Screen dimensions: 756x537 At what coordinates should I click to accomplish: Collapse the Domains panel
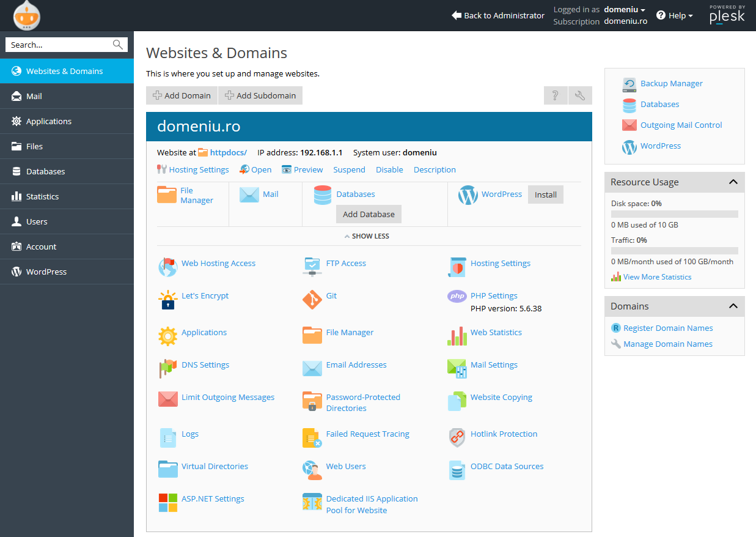coord(733,306)
